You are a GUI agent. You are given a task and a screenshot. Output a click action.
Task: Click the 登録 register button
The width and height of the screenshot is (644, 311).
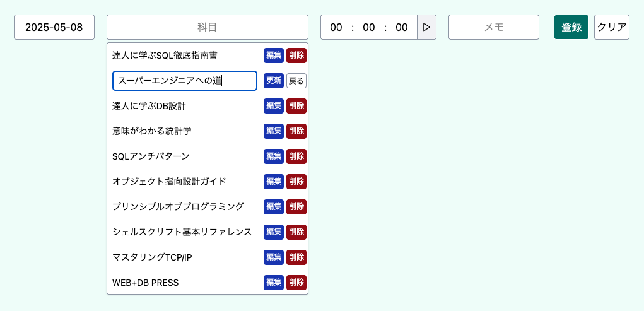(571, 28)
